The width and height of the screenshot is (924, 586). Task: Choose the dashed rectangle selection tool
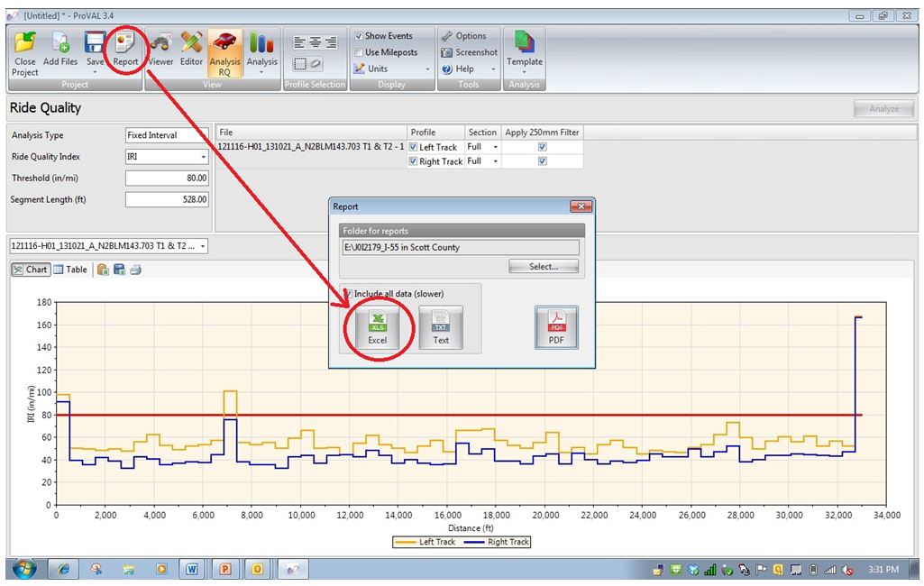coord(300,64)
